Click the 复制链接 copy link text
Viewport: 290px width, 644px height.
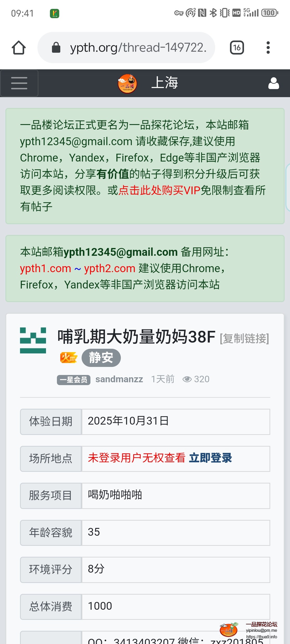(x=244, y=339)
